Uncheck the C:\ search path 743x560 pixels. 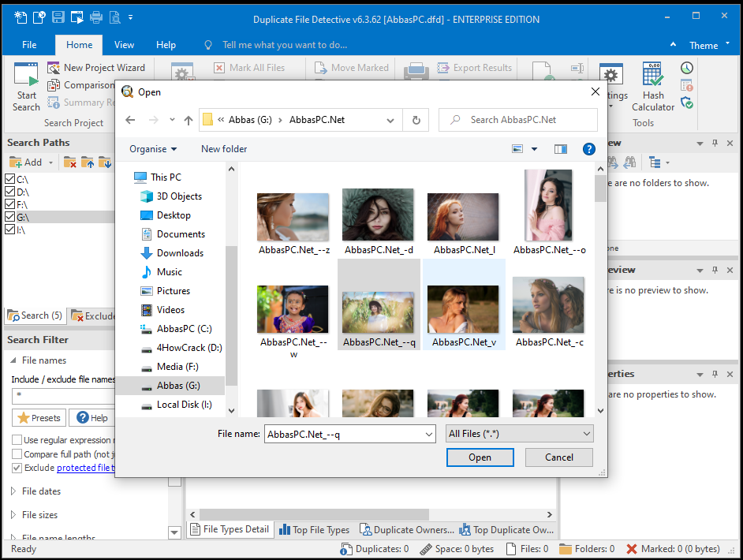(x=9, y=178)
